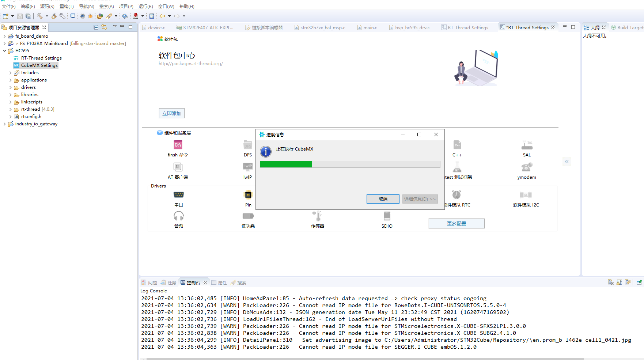This screenshot has height=360, width=644.
Task: Select CubeMX Settings in project tree
Action: [36, 65]
